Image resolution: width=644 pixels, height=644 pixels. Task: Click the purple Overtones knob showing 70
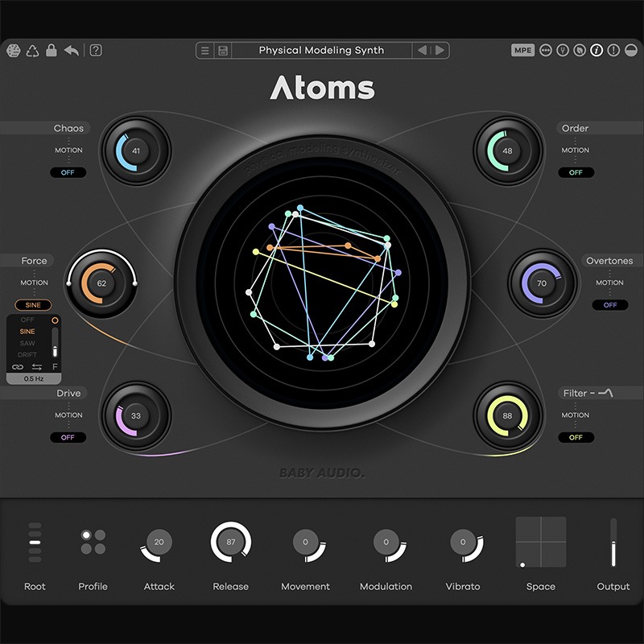542,283
